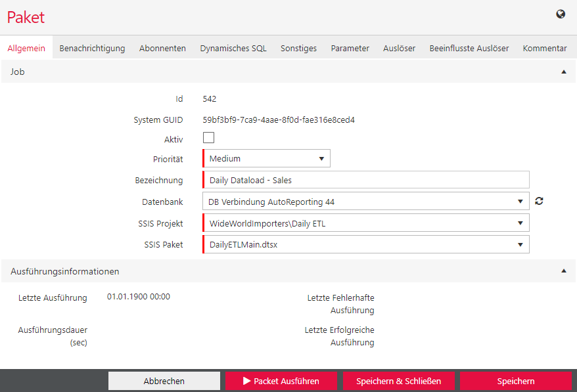Image resolution: width=577 pixels, height=392 pixels.
Task: Go to the Parameter tab
Action: (x=350, y=48)
